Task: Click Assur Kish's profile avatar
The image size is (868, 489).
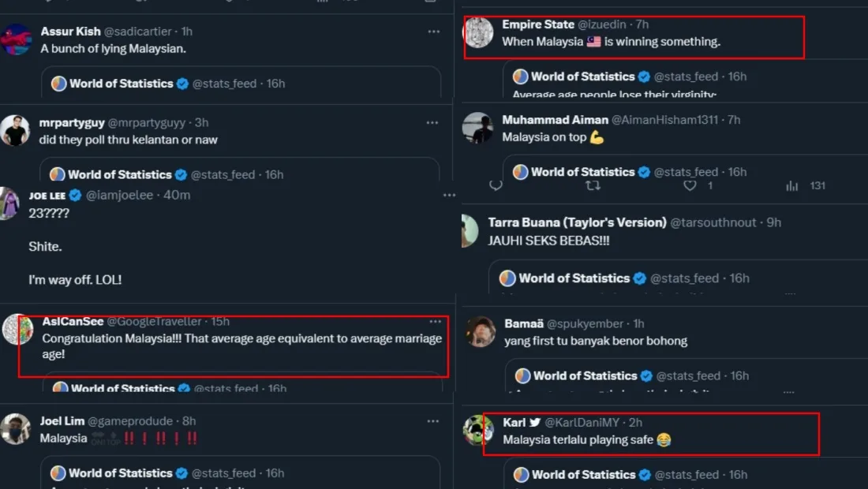Action: (17, 39)
